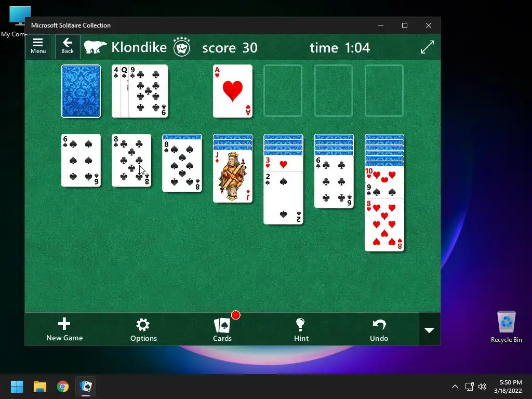Select the Jack of diamonds card
The width and height of the screenshot is (532, 399).
point(232,176)
